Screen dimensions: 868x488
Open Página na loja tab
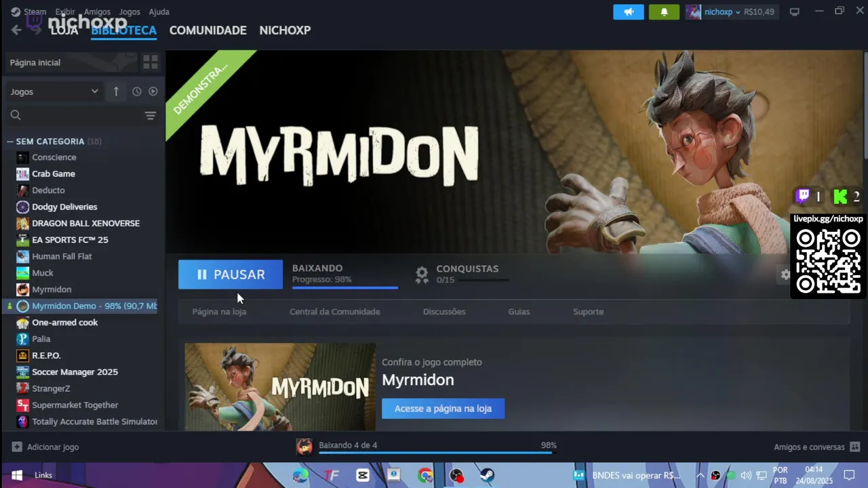pyautogui.click(x=219, y=312)
